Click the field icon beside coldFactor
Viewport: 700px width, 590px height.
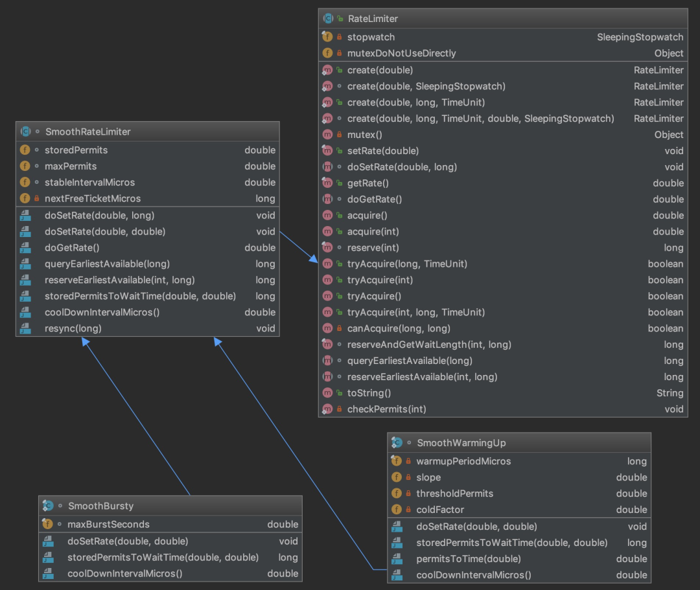396,509
